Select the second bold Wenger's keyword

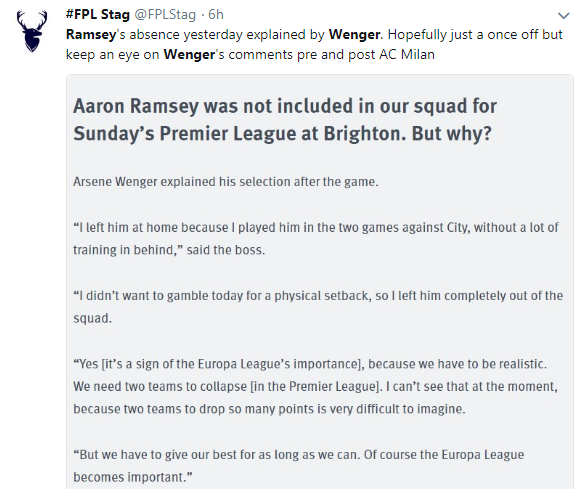coord(189,55)
